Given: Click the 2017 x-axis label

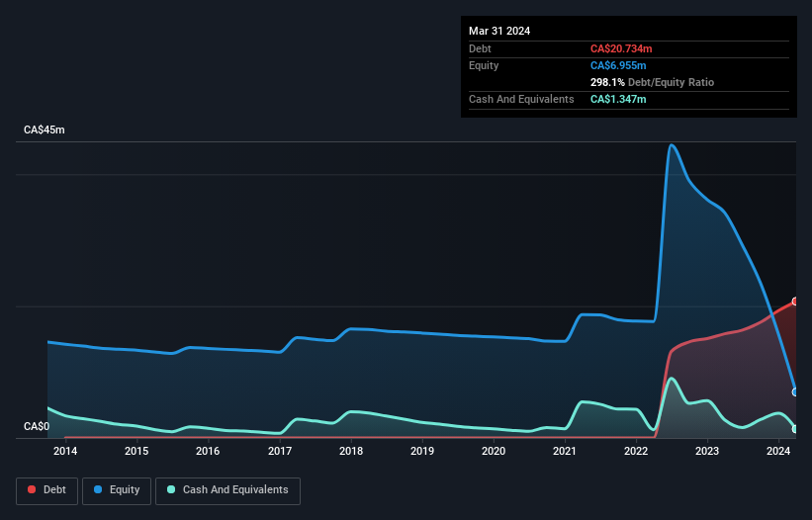Looking at the screenshot, I should 280,451.
